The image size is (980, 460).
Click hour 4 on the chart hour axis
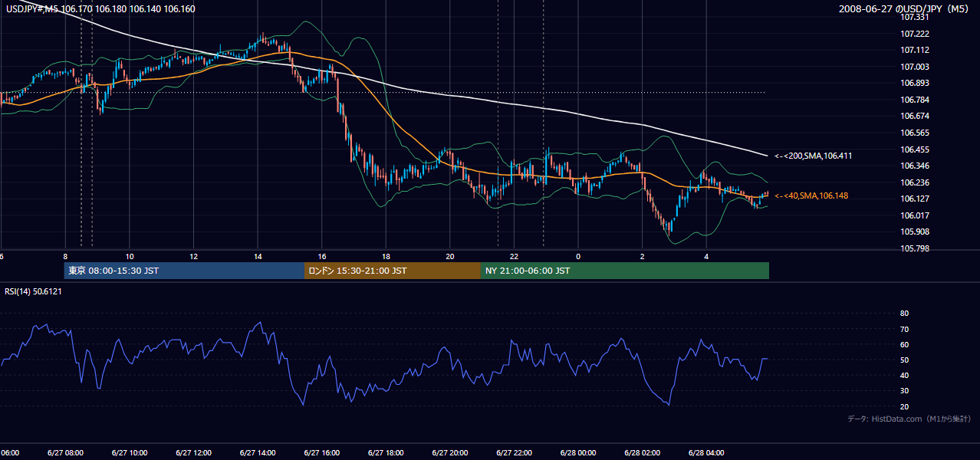click(x=706, y=256)
